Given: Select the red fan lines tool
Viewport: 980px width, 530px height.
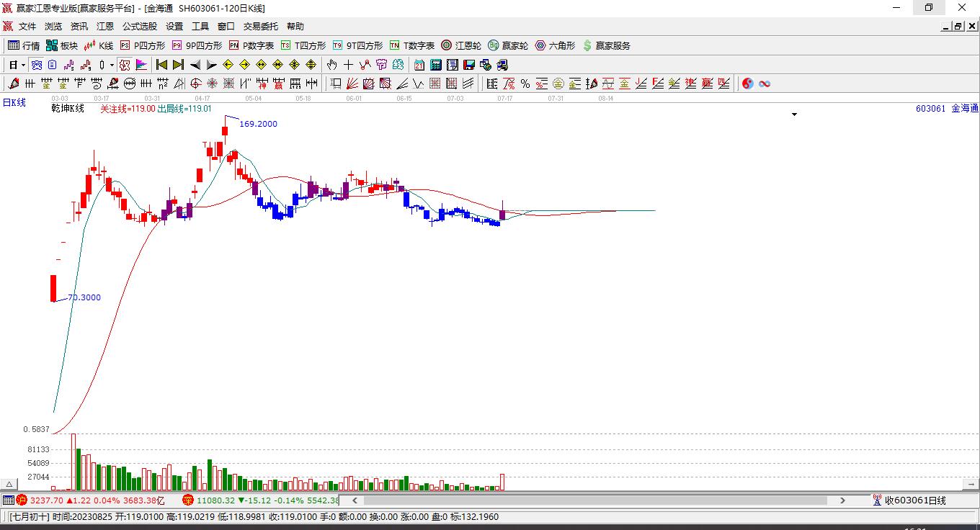Looking at the screenshot, I should pos(352,84).
